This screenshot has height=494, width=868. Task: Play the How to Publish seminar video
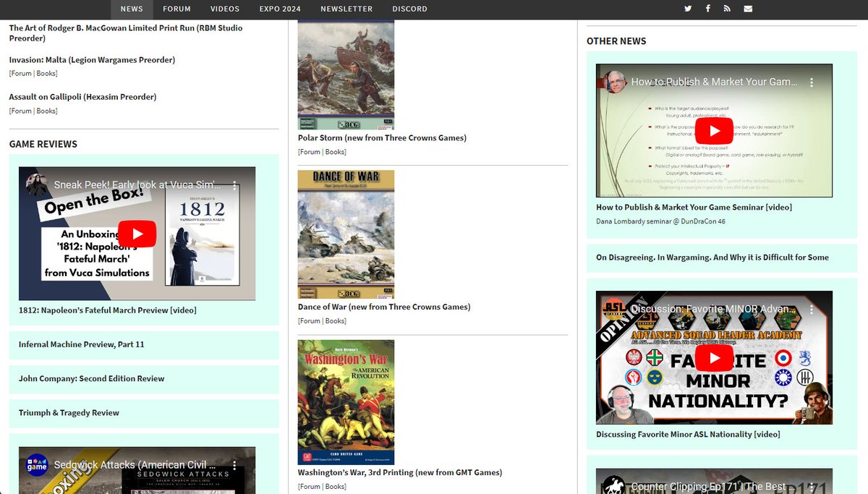click(x=714, y=130)
